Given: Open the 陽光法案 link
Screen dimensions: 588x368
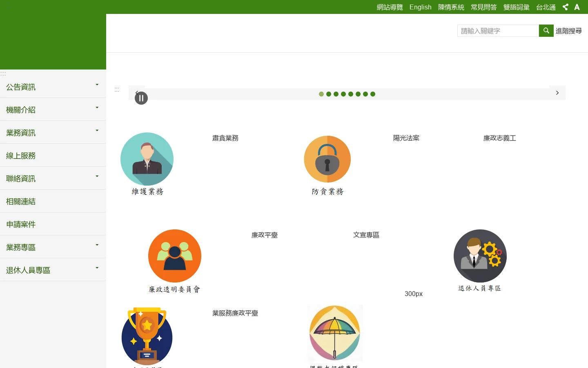Looking at the screenshot, I should pyautogui.click(x=406, y=138).
